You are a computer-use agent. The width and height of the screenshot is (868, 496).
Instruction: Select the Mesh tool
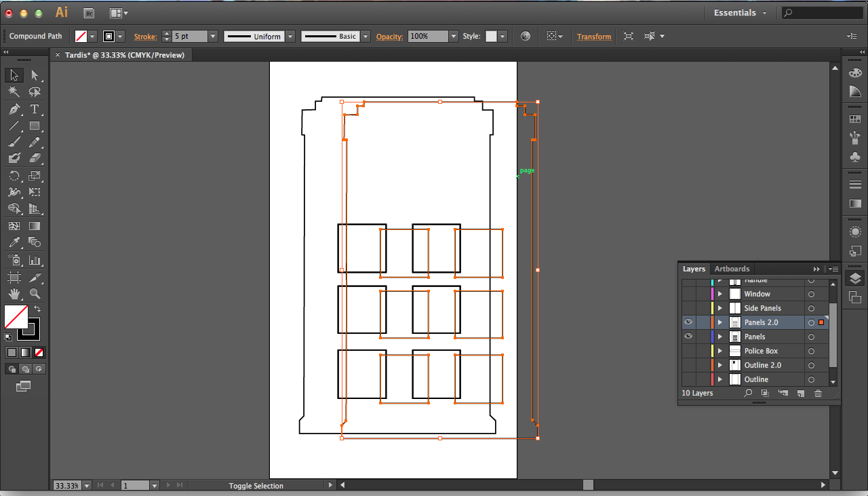click(x=14, y=226)
